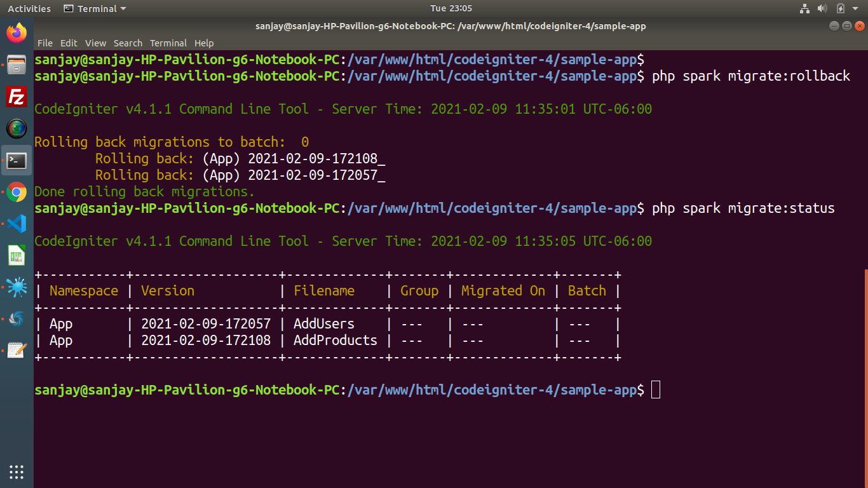Open the View menu
The height and width of the screenshot is (488, 868).
[95, 43]
